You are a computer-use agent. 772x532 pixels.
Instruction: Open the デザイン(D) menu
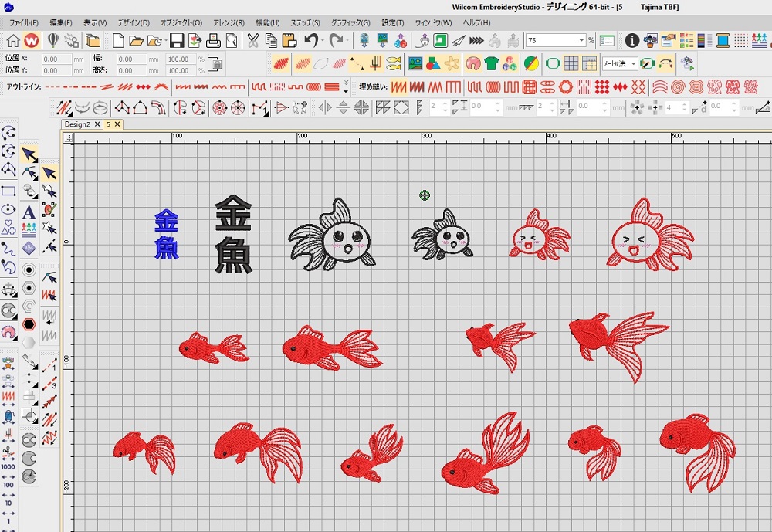click(x=134, y=22)
